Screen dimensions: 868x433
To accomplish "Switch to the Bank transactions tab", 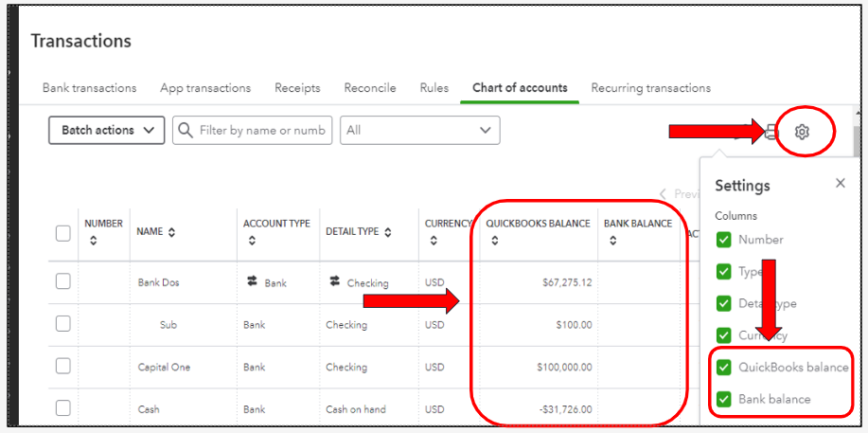I will pos(89,88).
